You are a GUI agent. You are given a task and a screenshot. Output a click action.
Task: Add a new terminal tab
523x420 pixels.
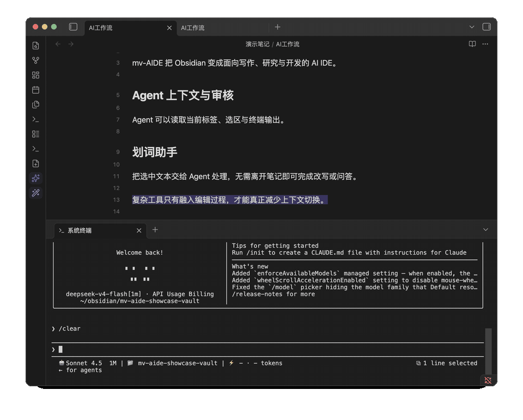coord(155,230)
